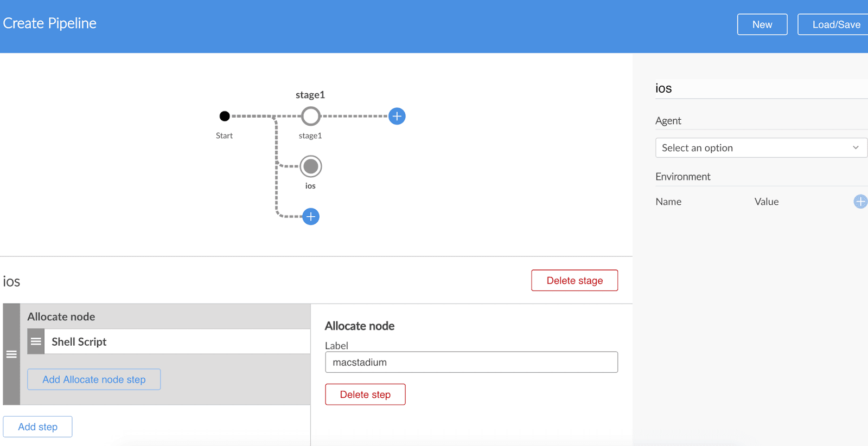Select the stage1 node circle in the graph
The height and width of the screenshot is (446, 868).
coord(310,116)
